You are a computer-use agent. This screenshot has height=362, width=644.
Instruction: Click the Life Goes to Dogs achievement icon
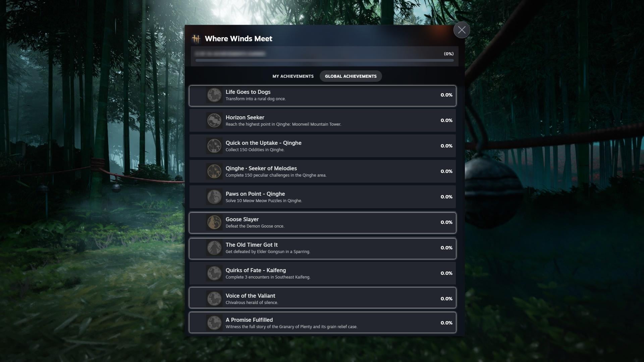214,95
